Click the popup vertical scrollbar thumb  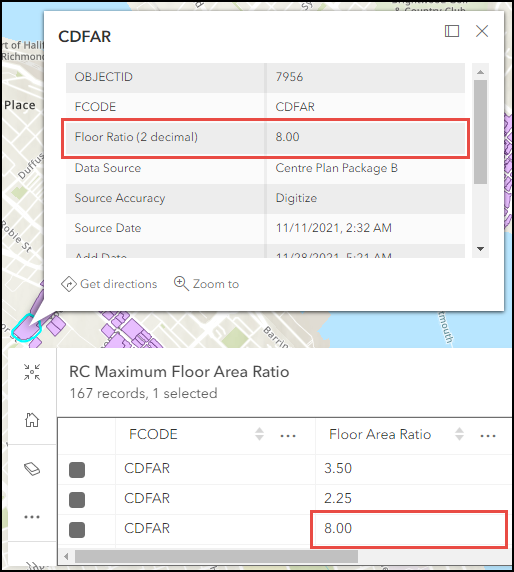click(x=480, y=132)
